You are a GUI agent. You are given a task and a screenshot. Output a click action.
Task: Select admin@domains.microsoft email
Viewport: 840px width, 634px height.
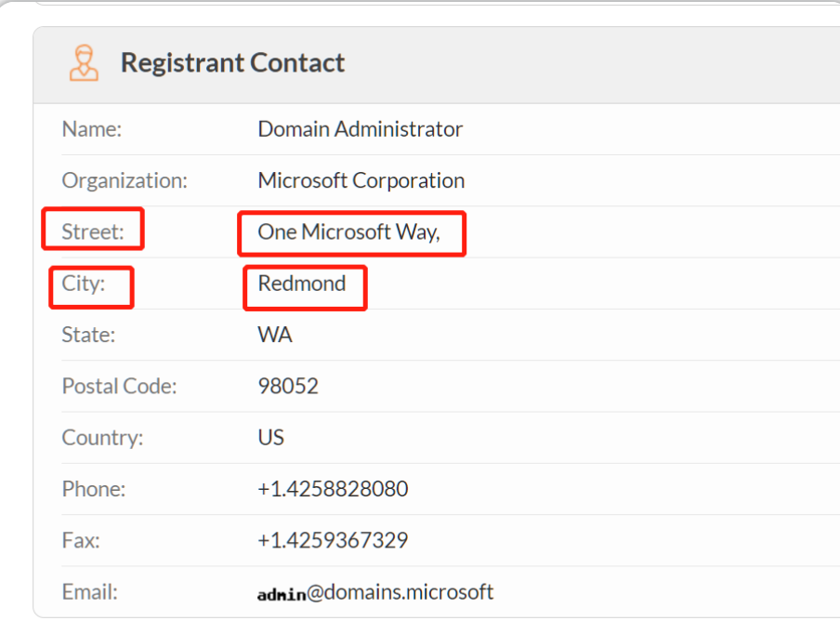coord(375,593)
